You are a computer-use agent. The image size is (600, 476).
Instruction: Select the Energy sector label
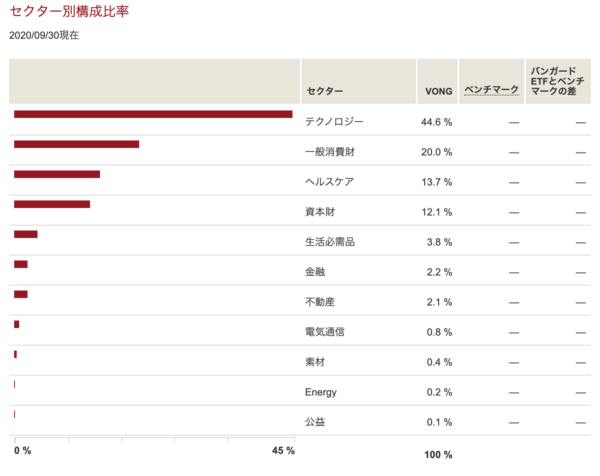coord(321,392)
